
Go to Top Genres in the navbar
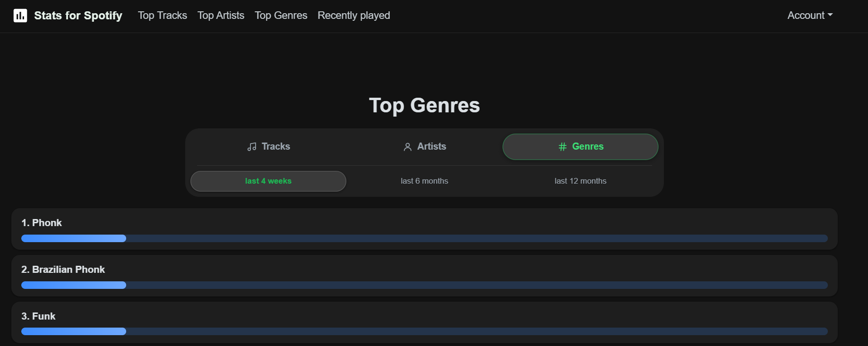click(281, 16)
